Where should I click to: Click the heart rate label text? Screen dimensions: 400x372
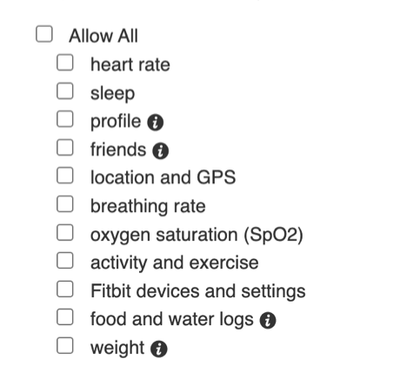coord(130,64)
